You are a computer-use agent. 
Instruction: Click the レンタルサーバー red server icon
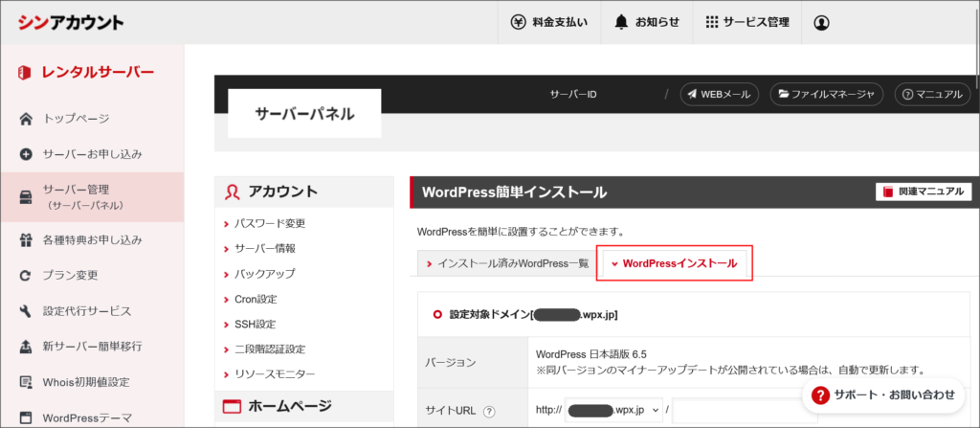pos(25,73)
